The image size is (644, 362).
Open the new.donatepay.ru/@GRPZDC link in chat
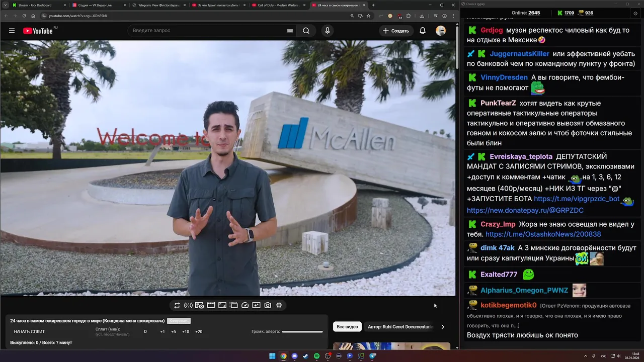click(x=525, y=210)
